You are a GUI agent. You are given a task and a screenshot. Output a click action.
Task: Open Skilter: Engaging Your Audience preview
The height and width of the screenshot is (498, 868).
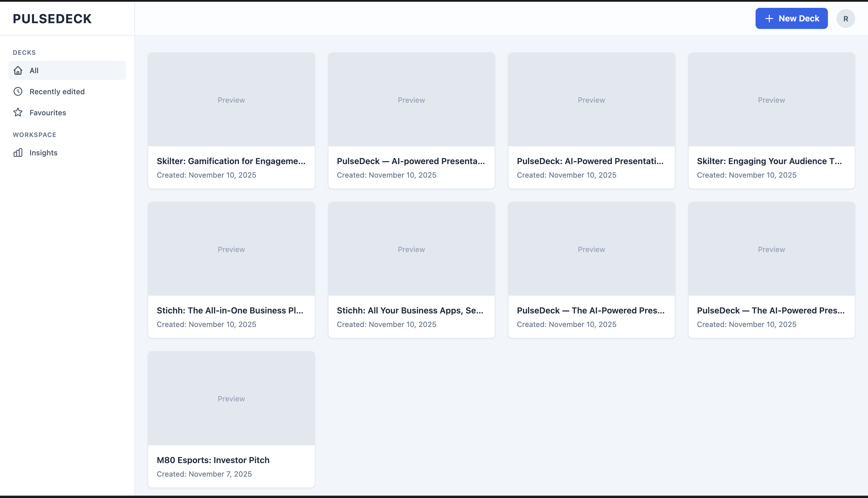click(772, 100)
